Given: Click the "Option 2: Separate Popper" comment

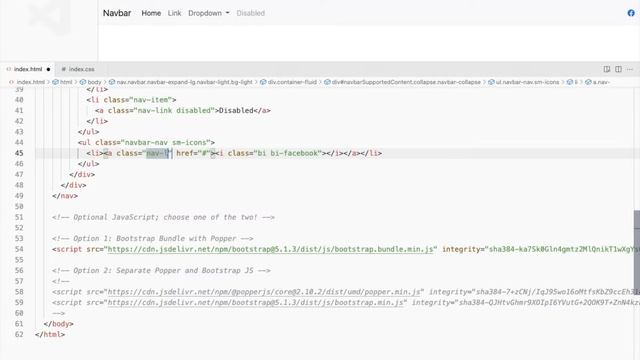Looking at the screenshot, I should pos(161,270).
